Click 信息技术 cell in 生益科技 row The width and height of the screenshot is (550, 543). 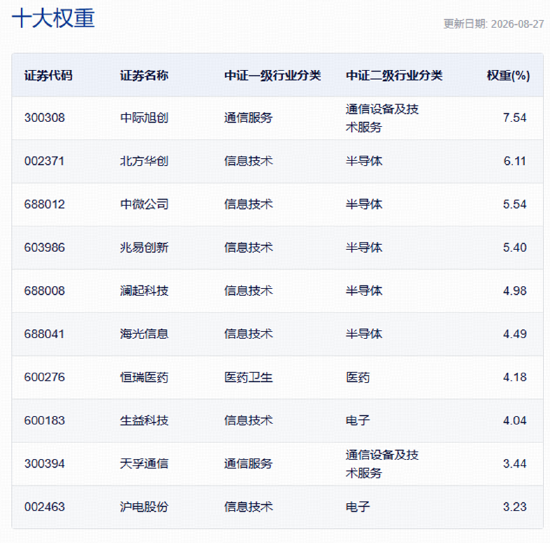point(248,420)
